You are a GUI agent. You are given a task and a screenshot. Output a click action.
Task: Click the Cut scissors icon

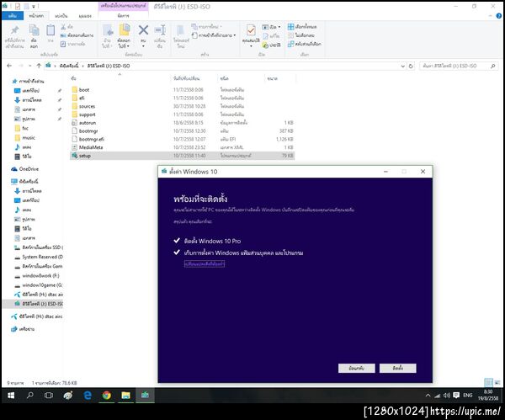(x=63, y=27)
